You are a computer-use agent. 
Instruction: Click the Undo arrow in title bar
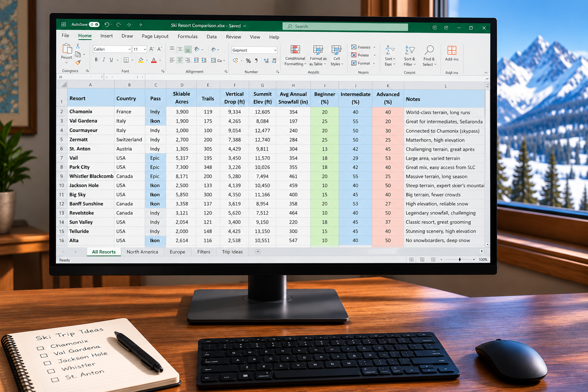click(x=107, y=24)
